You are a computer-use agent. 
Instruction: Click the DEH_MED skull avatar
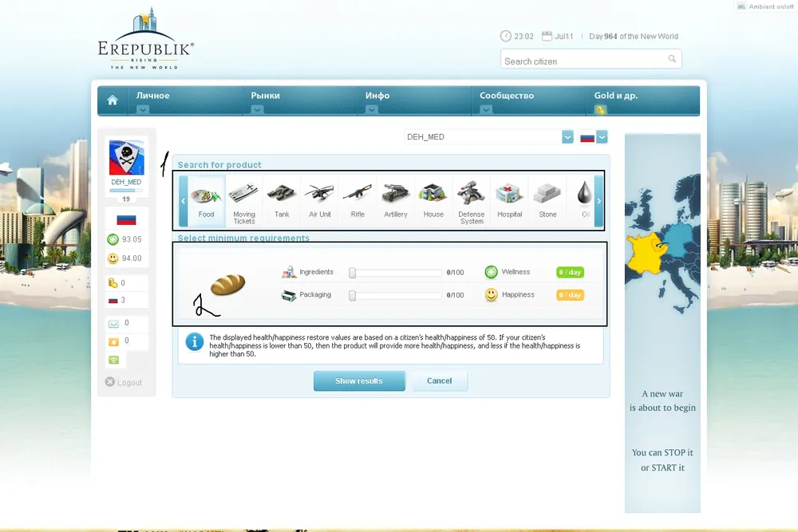pos(126,158)
